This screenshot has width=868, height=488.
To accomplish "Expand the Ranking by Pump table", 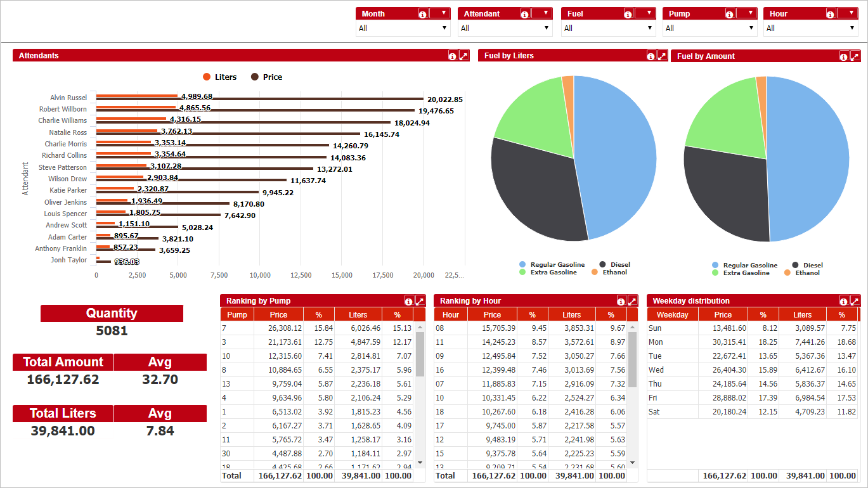I will pos(420,301).
